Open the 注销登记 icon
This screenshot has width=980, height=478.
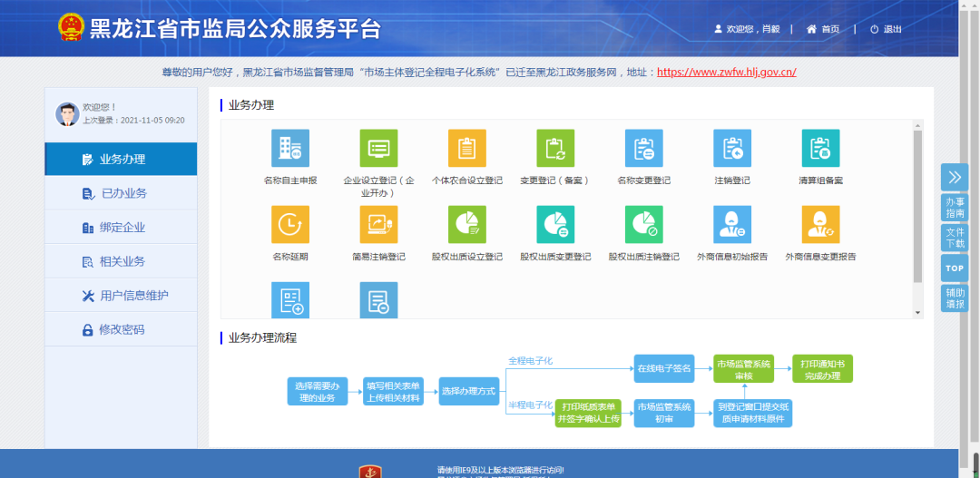coord(732,148)
